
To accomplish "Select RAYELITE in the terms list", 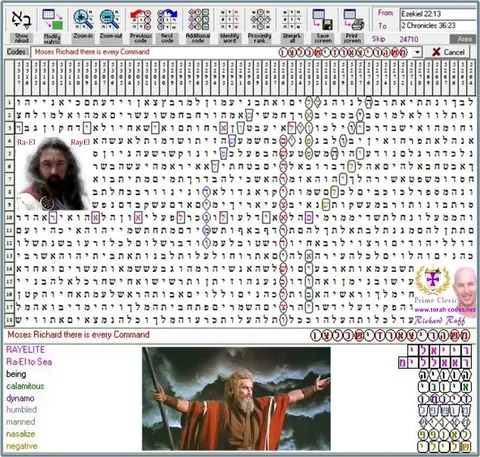I will pyautogui.click(x=25, y=350).
